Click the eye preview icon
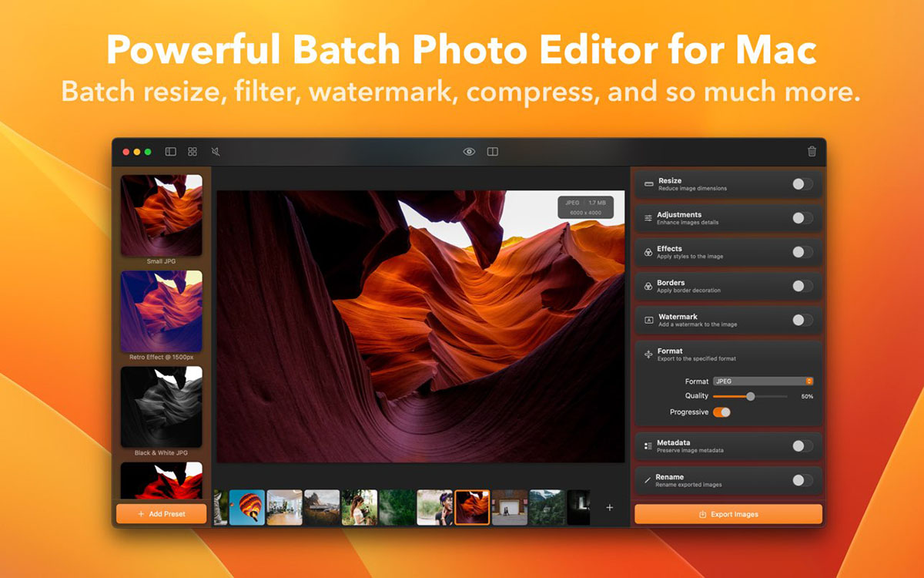The image size is (924, 578). point(469,152)
